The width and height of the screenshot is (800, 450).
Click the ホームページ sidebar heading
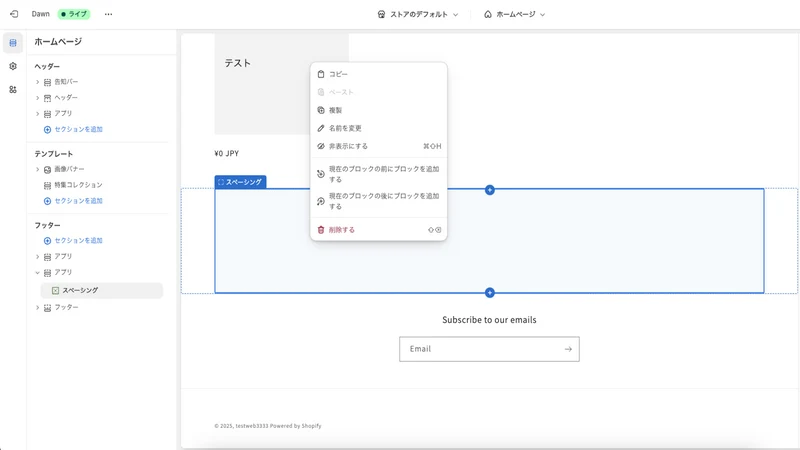58,42
